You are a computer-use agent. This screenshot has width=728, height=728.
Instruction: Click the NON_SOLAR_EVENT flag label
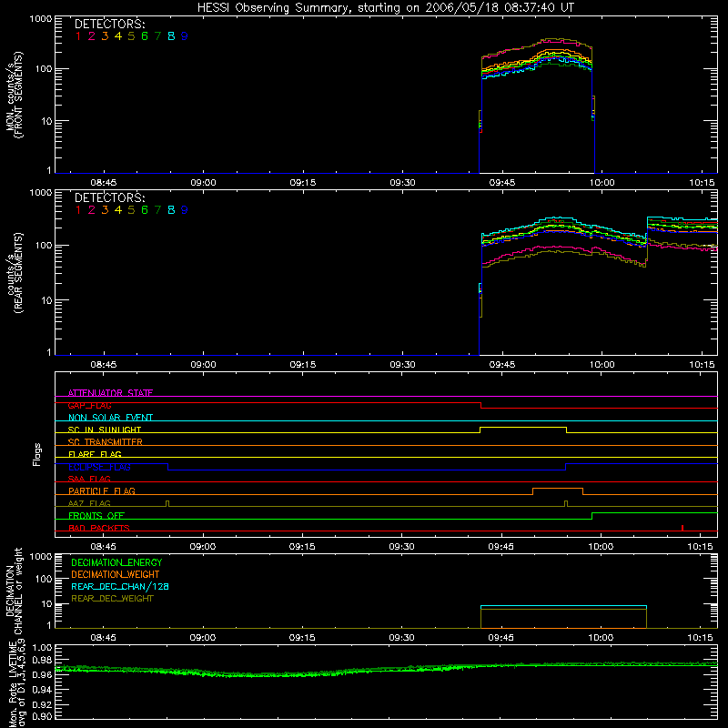pyautogui.click(x=110, y=418)
